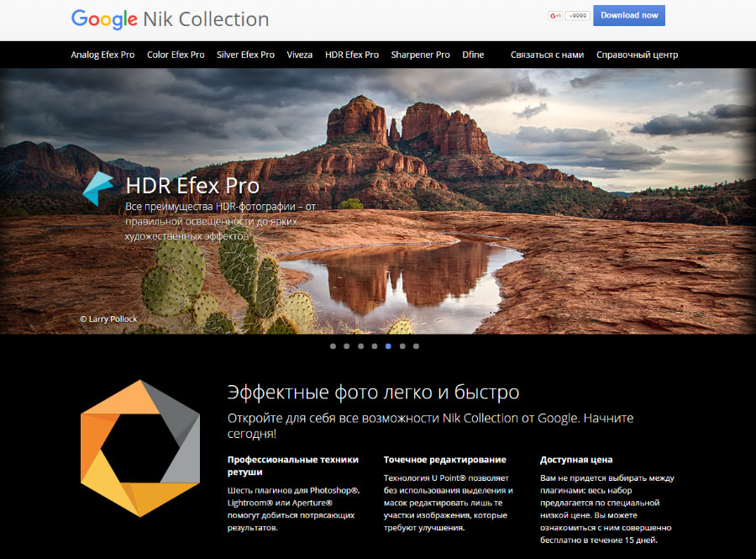The width and height of the screenshot is (756, 559).
Task: Click the Download now button
Action: 628,15
